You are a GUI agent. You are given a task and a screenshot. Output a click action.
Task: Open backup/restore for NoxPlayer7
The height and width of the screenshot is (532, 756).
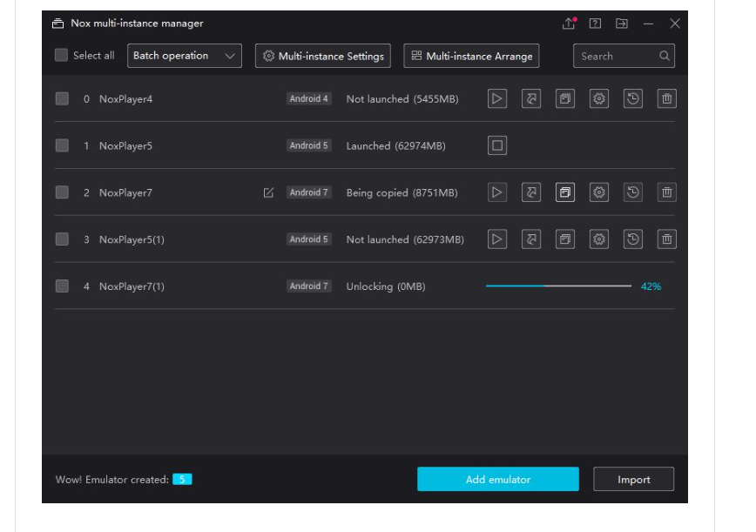tap(633, 192)
